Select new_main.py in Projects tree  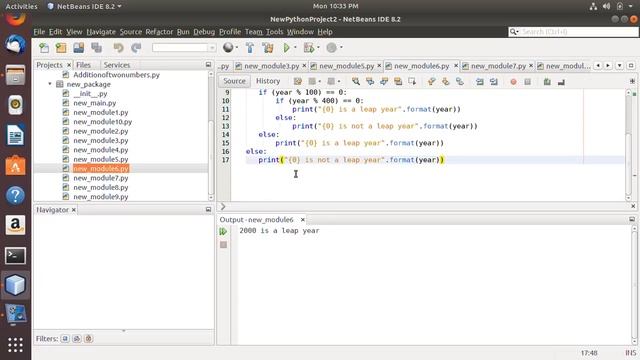(95, 103)
